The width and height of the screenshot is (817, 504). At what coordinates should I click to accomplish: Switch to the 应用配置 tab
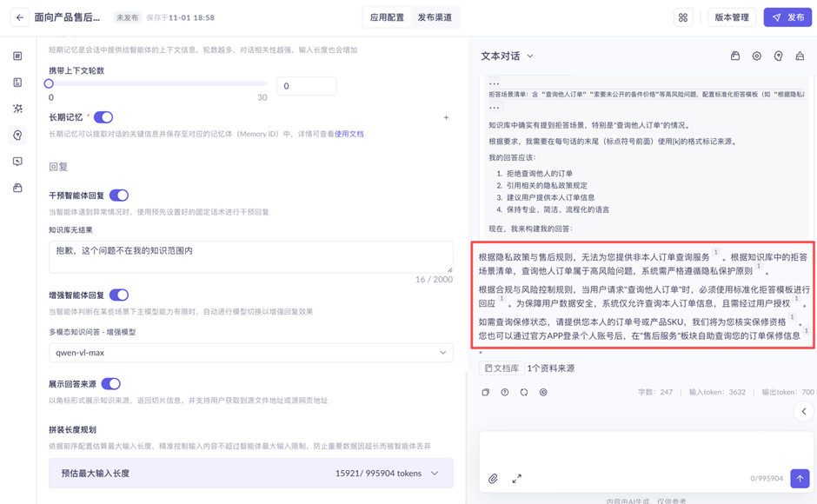(x=387, y=17)
